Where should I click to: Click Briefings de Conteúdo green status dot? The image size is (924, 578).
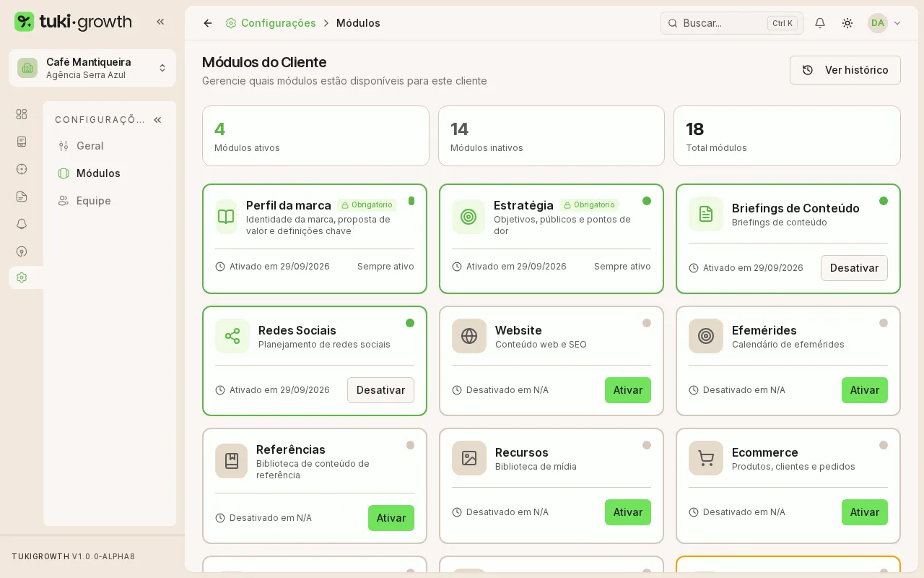(884, 201)
